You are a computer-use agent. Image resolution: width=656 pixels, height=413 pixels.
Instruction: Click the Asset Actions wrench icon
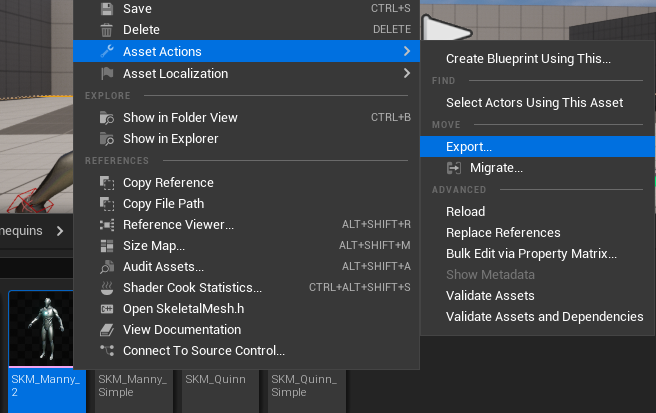pos(107,51)
